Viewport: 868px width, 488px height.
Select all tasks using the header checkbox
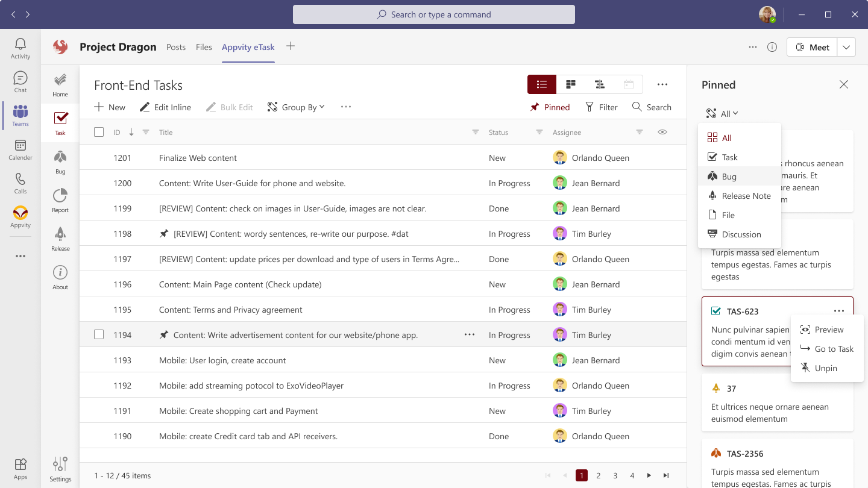(99, 132)
